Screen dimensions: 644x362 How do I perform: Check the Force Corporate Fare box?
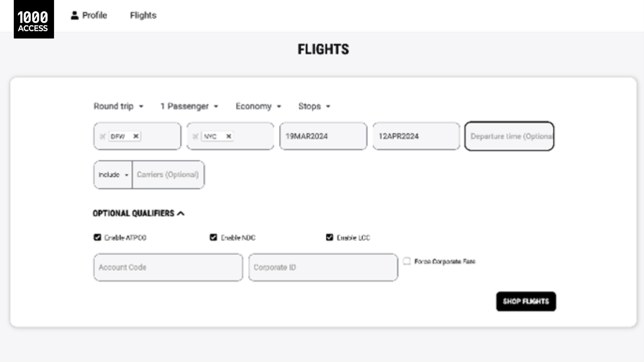tap(407, 261)
